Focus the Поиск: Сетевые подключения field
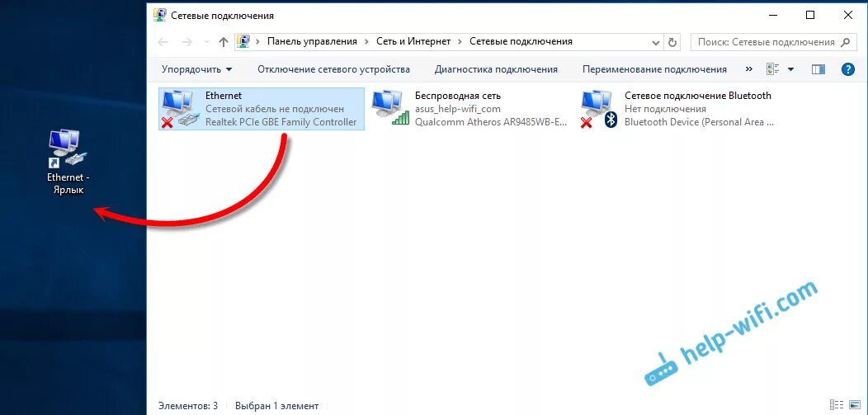 pyautogui.click(x=772, y=42)
